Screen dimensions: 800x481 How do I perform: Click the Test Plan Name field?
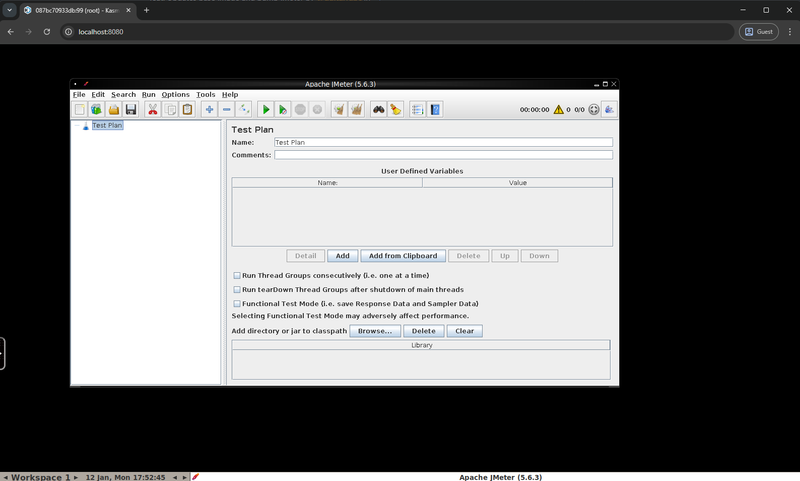click(x=443, y=142)
